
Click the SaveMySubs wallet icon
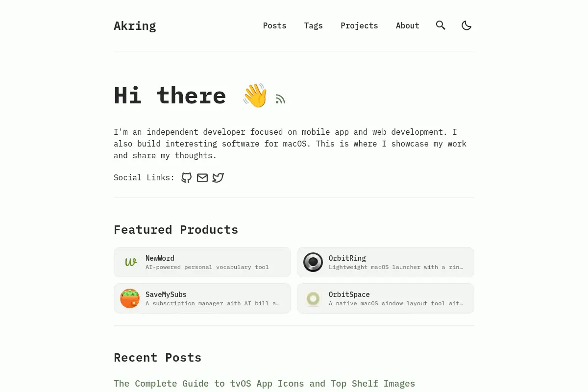click(130, 298)
